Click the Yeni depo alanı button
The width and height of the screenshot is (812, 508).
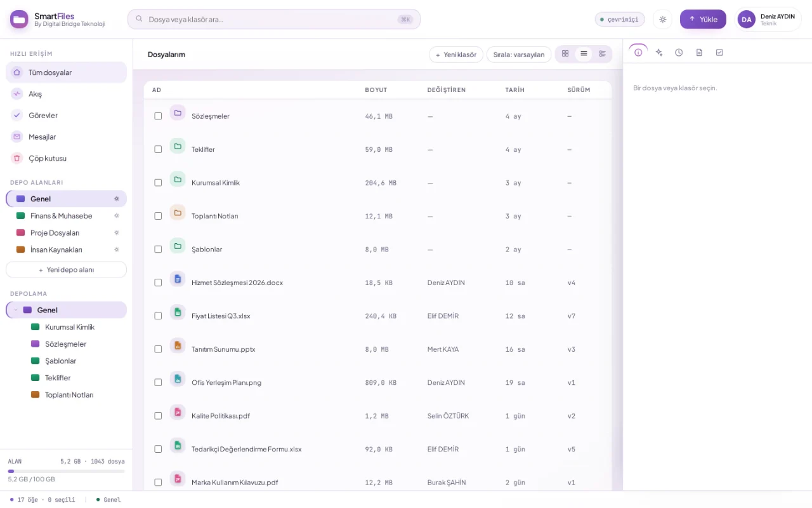pyautogui.click(x=66, y=270)
